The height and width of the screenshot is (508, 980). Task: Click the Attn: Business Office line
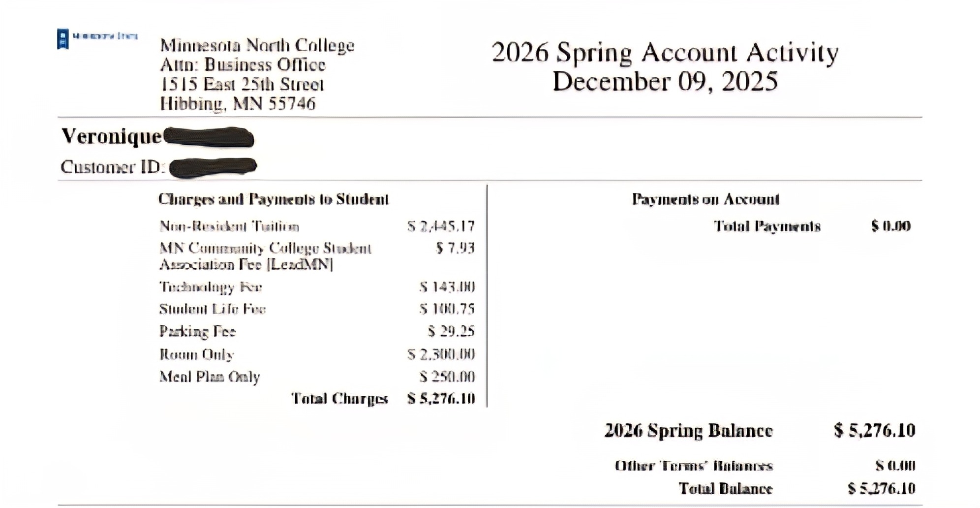pyautogui.click(x=243, y=65)
